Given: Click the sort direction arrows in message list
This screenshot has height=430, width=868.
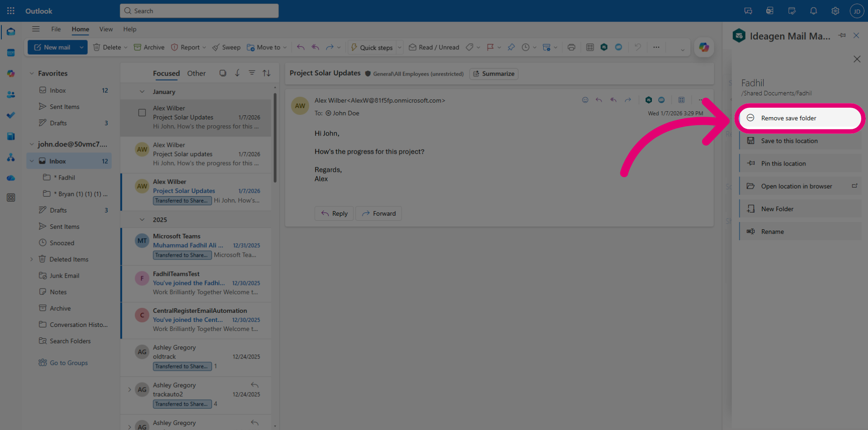Looking at the screenshot, I should coord(267,73).
